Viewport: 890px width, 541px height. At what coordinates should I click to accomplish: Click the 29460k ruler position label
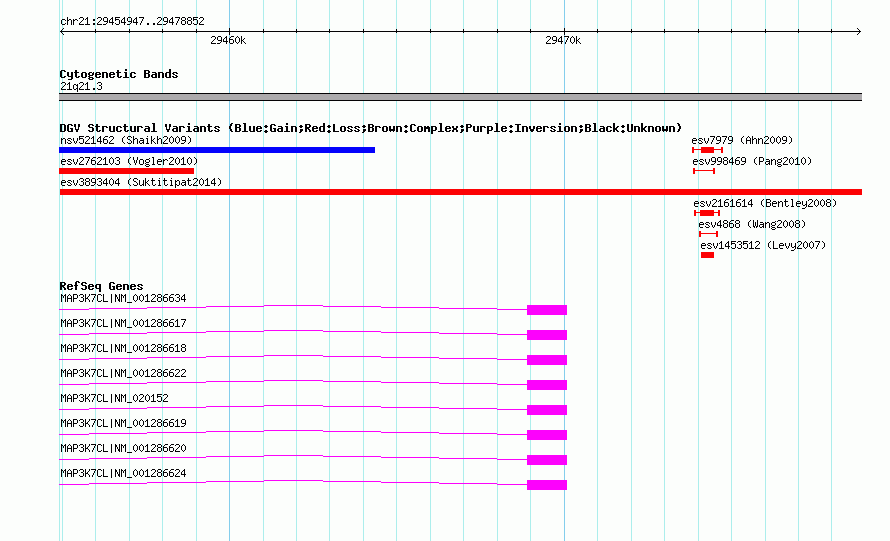[x=228, y=40]
